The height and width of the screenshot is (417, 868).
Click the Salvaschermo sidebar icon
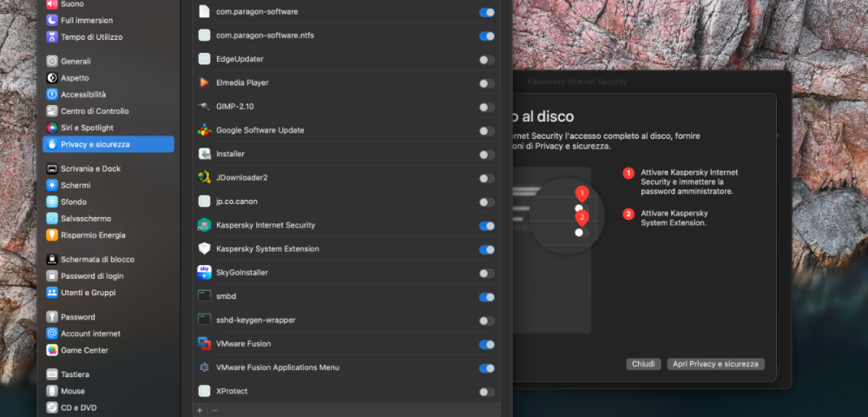coord(52,219)
